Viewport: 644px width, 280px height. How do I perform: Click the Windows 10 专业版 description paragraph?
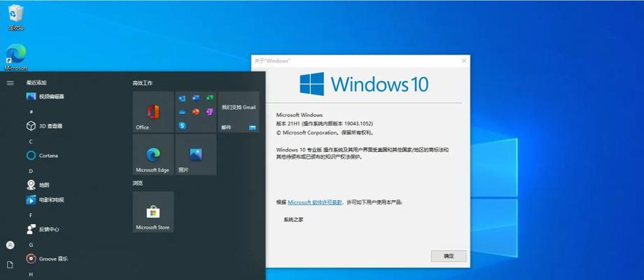point(363,153)
